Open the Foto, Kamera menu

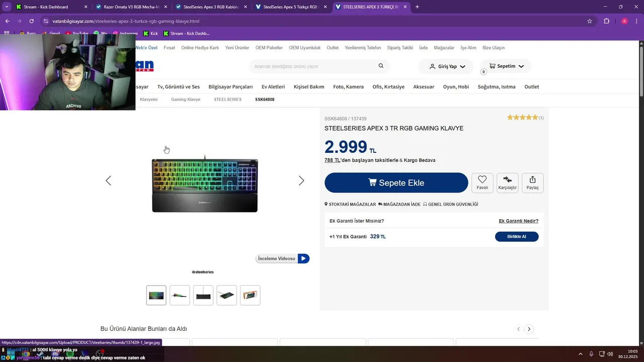click(348, 86)
